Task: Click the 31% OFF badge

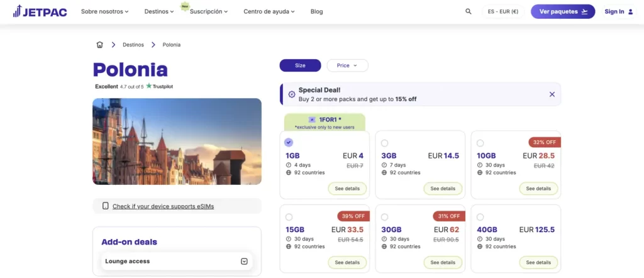Action: (449, 216)
